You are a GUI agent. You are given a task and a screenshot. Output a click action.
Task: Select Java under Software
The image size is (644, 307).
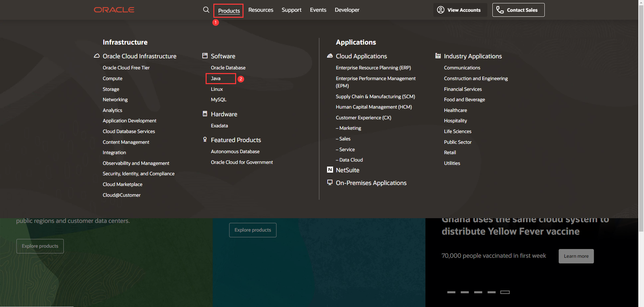216,78
